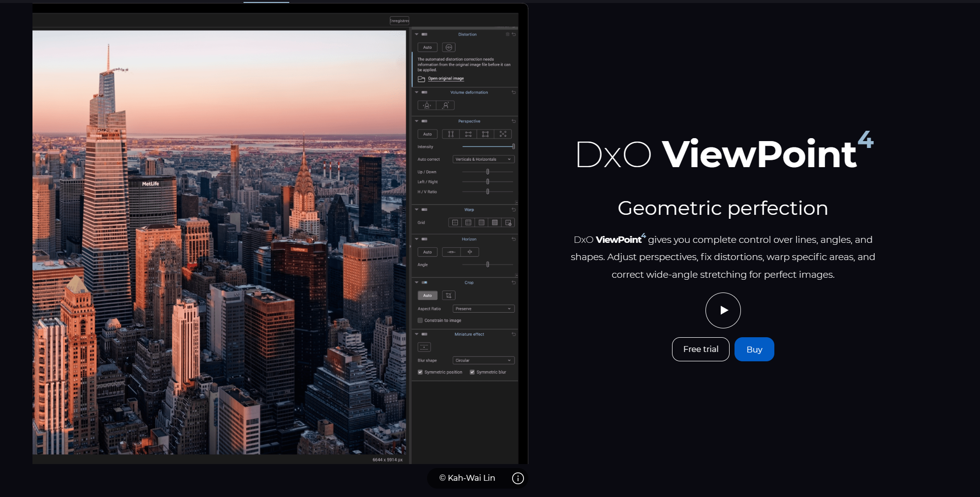The height and width of the screenshot is (497, 980).
Task: Choose the 4x4 Warp grid icon
Action: click(x=482, y=223)
